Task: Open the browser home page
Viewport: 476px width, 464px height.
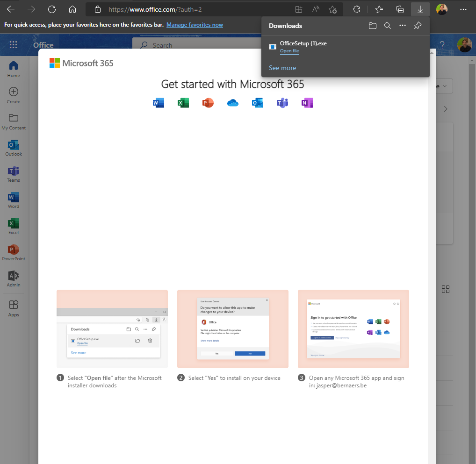Action: tap(72, 9)
